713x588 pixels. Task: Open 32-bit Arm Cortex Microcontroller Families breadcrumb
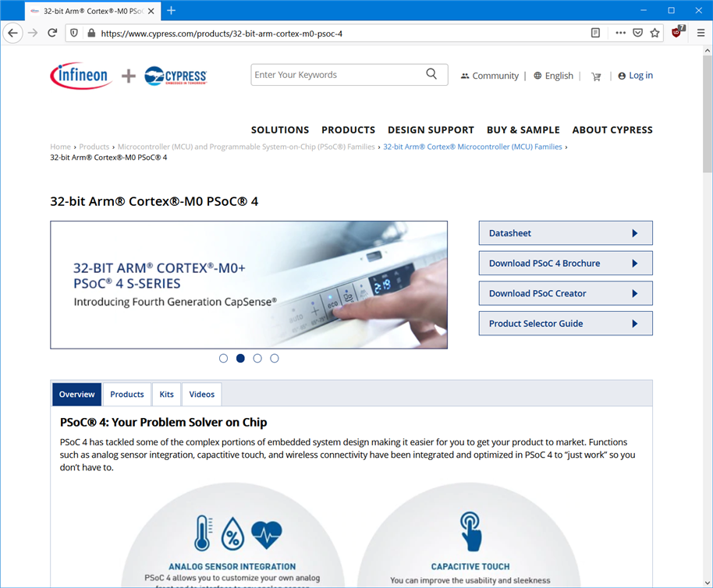(473, 147)
